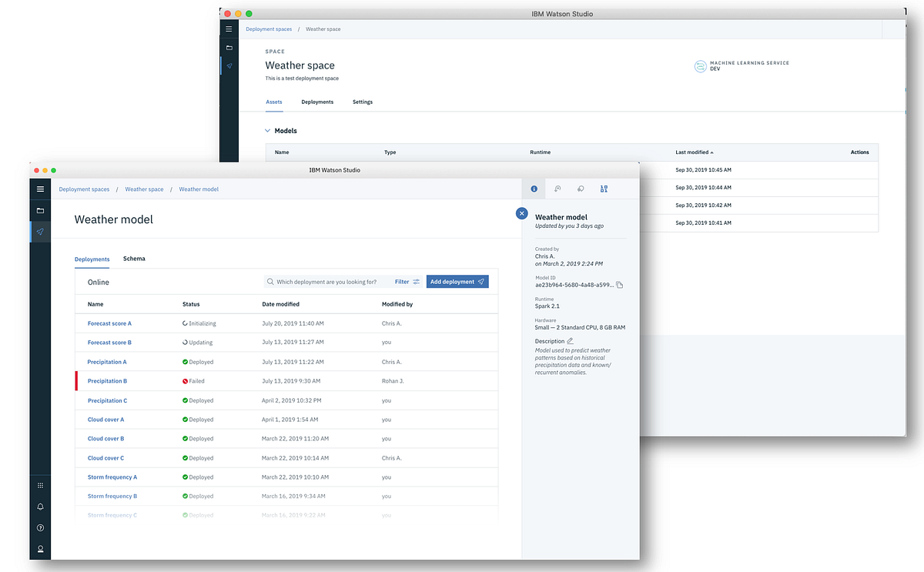Open the tags icon in the detail panel
The width and height of the screenshot is (924, 572).
click(581, 189)
